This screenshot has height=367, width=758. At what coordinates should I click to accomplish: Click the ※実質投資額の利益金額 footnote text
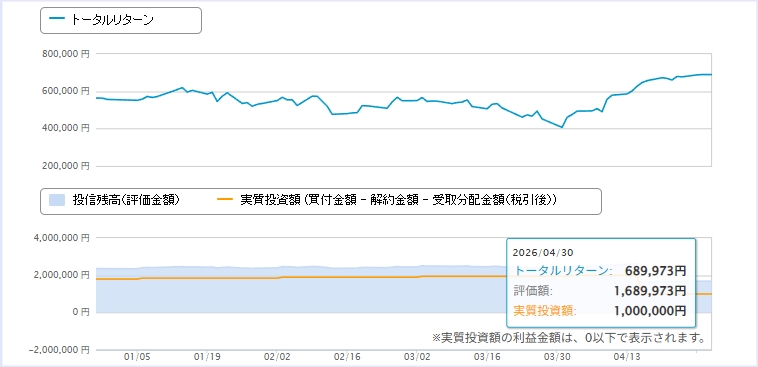pyautogui.click(x=568, y=337)
